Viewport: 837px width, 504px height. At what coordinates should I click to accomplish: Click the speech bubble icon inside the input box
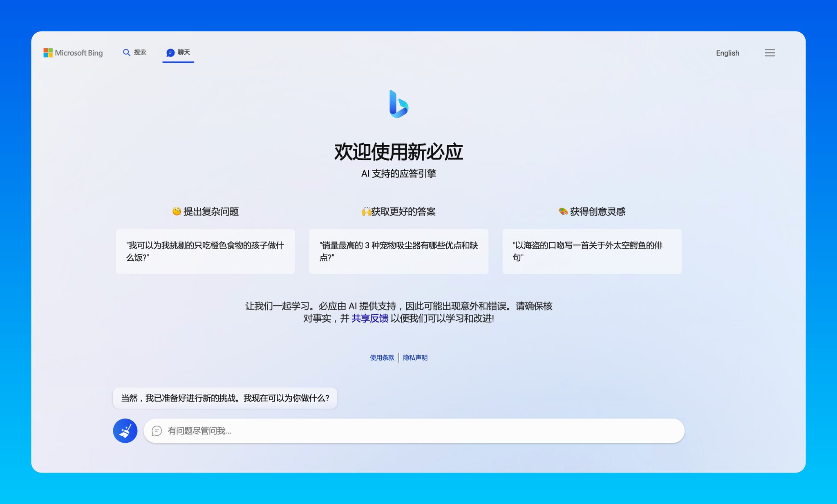tap(157, 431)
